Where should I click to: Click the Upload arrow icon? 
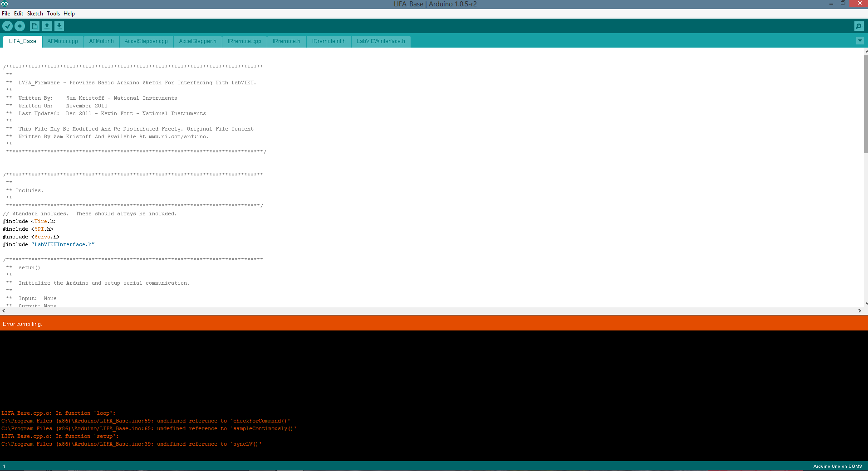(x=20, y=26)
